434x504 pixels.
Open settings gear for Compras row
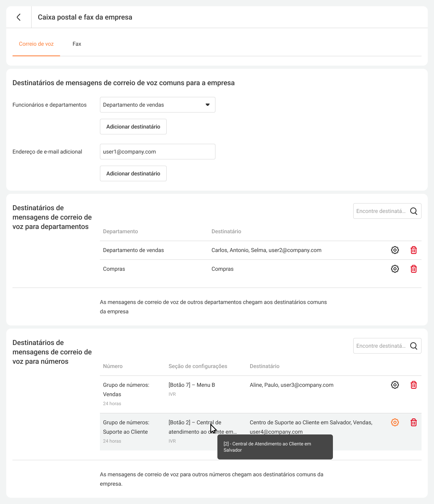coord(395,269)
